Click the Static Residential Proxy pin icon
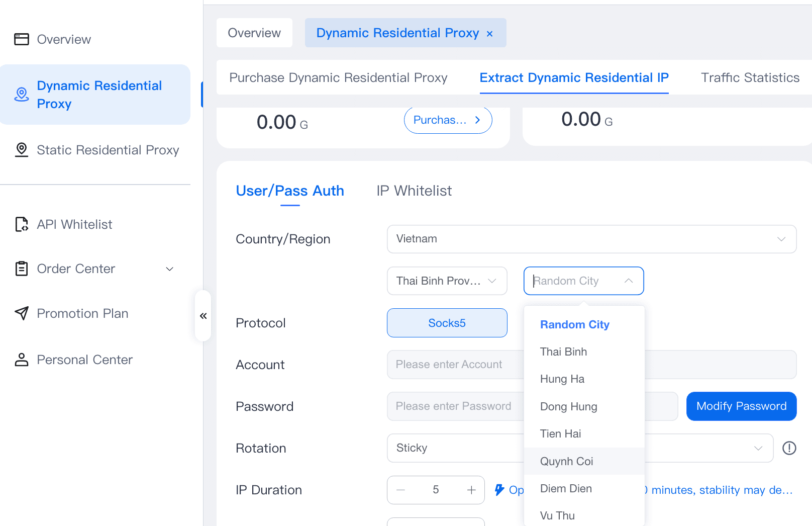 [x=22, y=150]
